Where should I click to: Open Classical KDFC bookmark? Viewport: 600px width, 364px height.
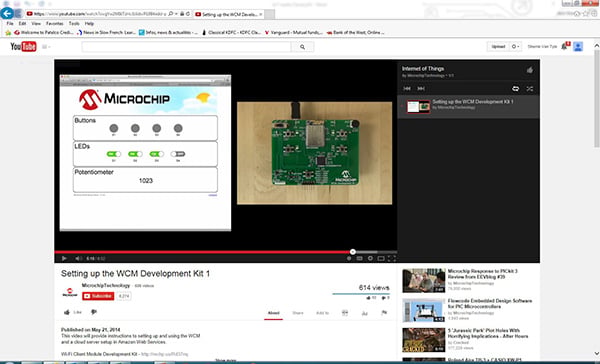coord(232,33)
